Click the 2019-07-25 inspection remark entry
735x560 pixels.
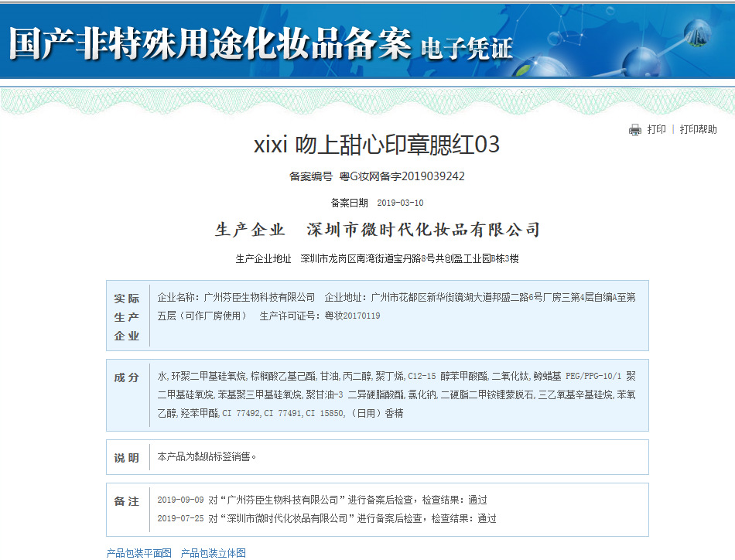point(326,518)
